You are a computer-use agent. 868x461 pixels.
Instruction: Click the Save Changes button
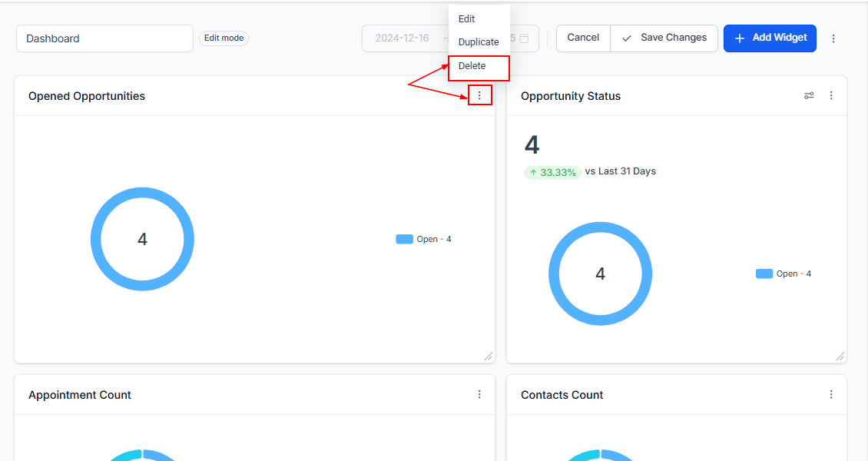(x=664, y=38)
